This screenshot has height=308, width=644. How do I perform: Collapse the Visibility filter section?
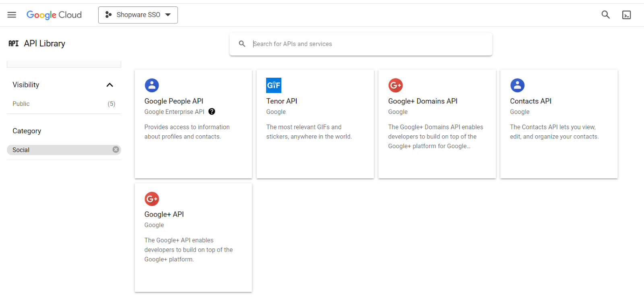pyautogui.click(x=109, y=85)
